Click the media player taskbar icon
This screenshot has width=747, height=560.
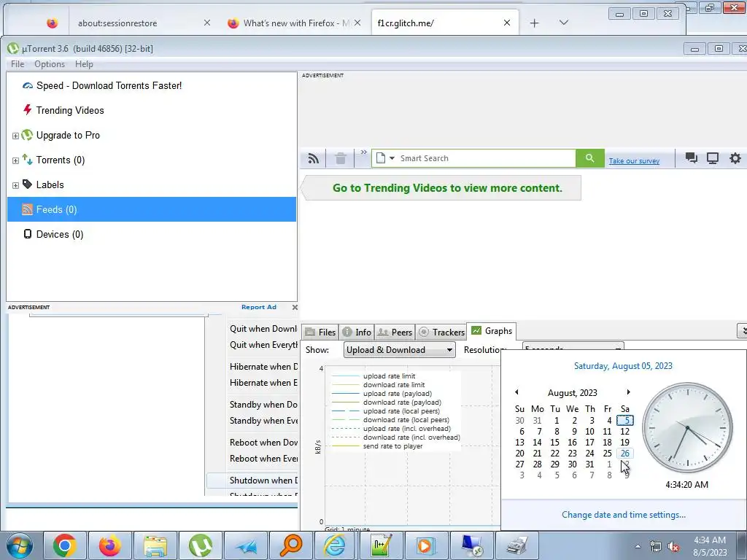[x=425, y=545]
